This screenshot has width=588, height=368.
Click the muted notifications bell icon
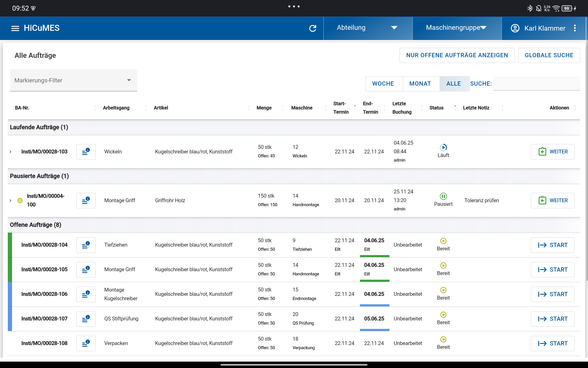(x=538, y=8)
